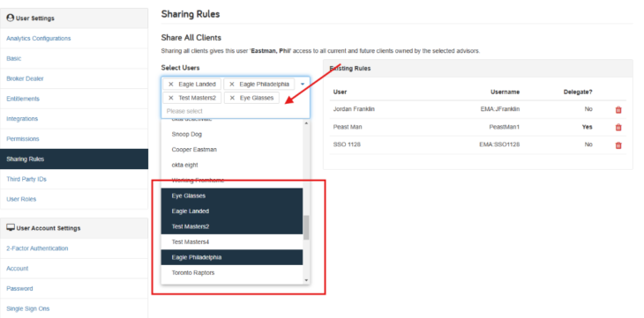Image resolution: width=644 pixels, height=318 pixels.
Task: Remove the Eagle Philadelphia tag
Action: (232, 84)
